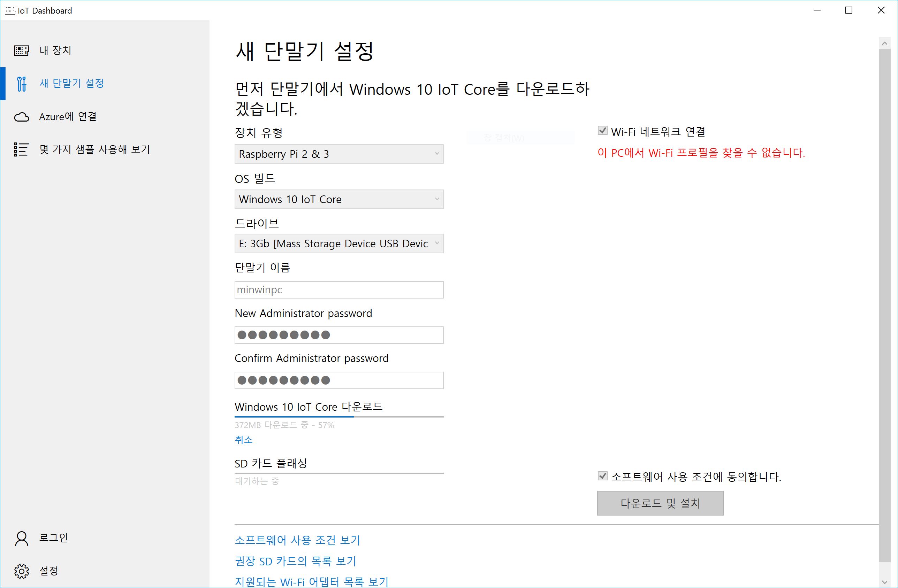898x588 pixels.
Task: Click the vertical scrollbar thumb
Action: (x=884, y=305)
